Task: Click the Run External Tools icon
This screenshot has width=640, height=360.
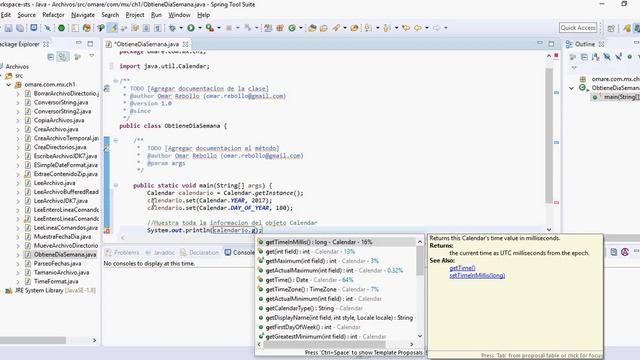Action: point(210,28)
